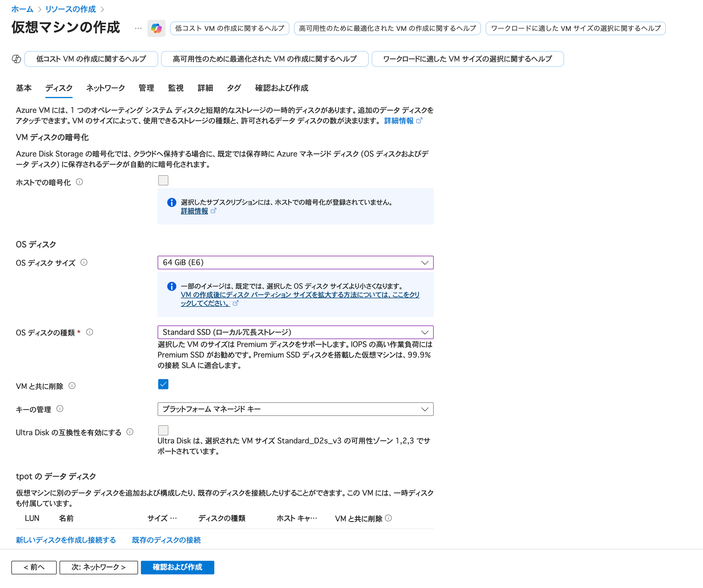
Task: Click the Copilot suggestions icon in second row
Action: pyautogui.click(x=16, y=59)
